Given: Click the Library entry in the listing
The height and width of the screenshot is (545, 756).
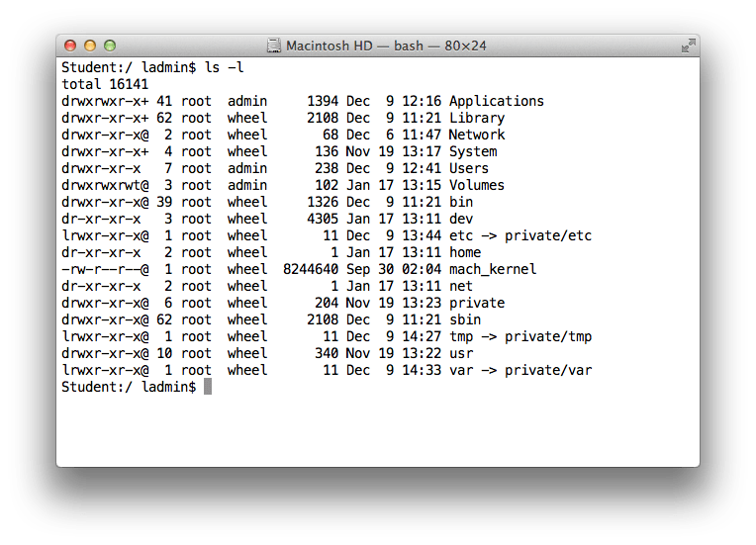Looking at the screenshot, I should coord(476,118).
